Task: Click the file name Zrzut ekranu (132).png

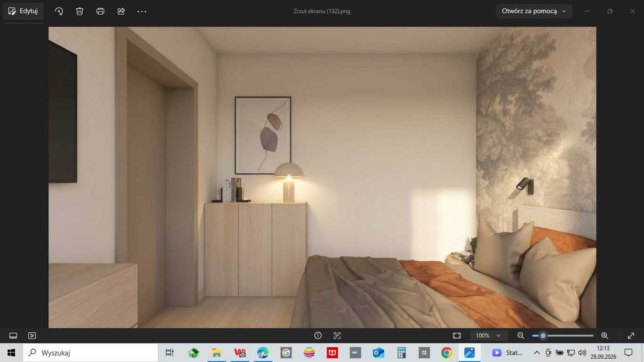Action: [x=322, y=12]
